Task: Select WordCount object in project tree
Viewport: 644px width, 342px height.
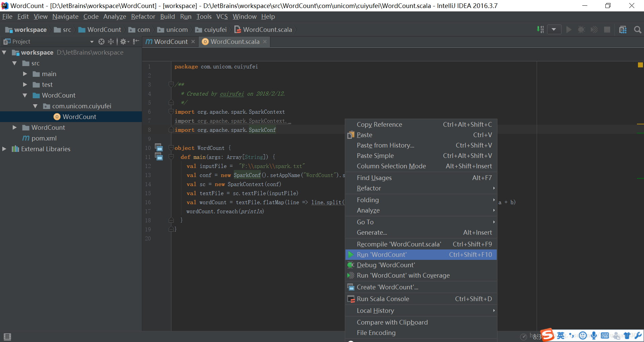Action: (71, 117)
